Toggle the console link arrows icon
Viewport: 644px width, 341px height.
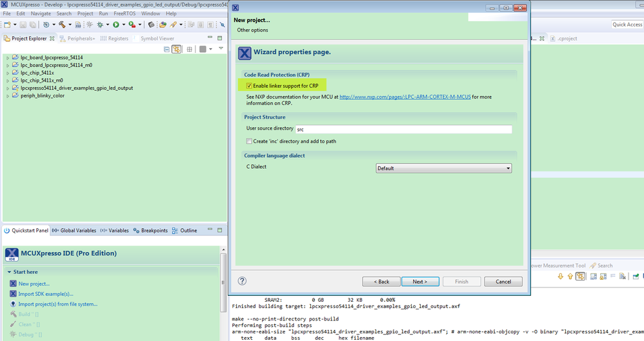(580, 277)
